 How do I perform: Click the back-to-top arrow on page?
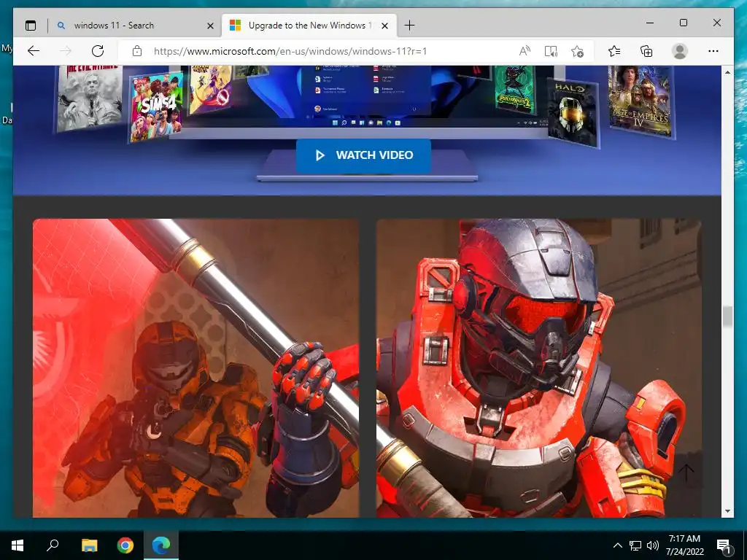point(686,474)
